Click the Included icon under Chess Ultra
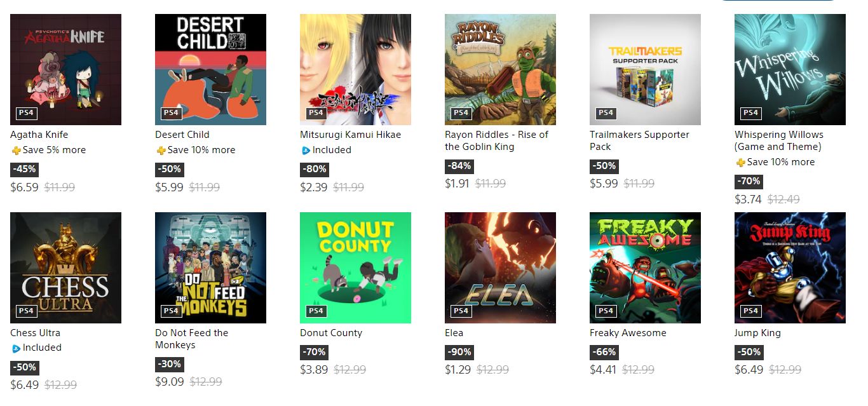 coord(16,348)
